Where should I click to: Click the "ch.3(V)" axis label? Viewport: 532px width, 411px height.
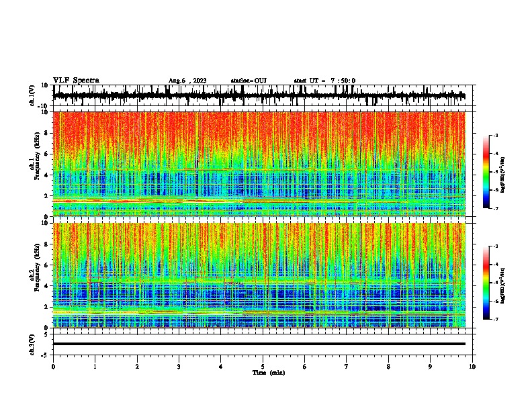(x=32, y=345)
